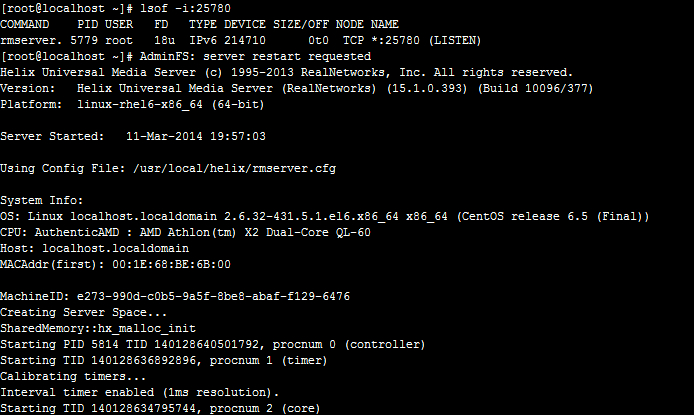Click the MachineID e273-990d value
Viewport: 694px width, 415px height.
click(x=213, y=296)
